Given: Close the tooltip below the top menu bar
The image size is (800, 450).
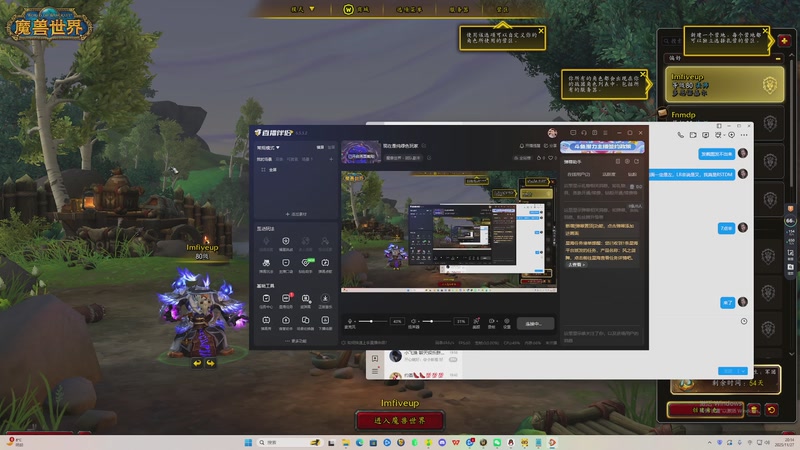Looking at the screenshot, I should coord(541,31).
